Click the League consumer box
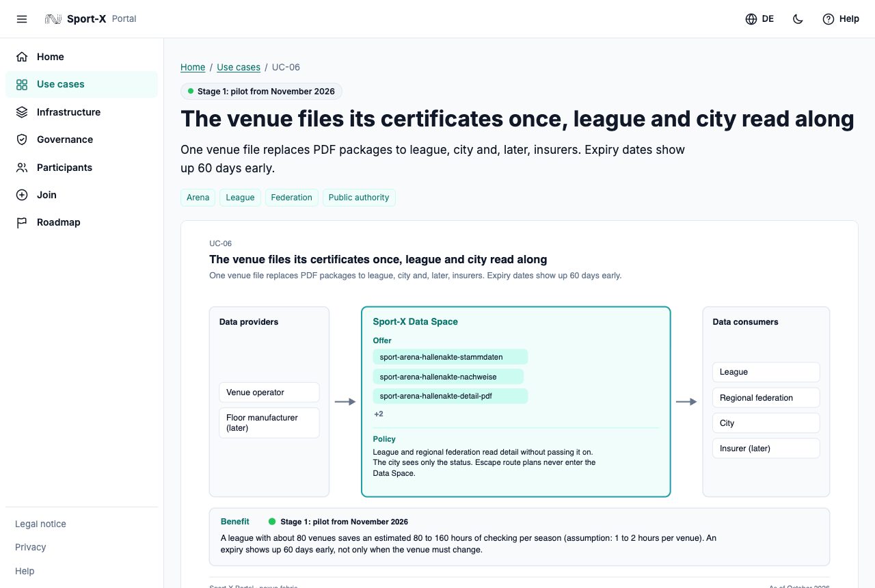875x588 pixels. coord(766,372)
